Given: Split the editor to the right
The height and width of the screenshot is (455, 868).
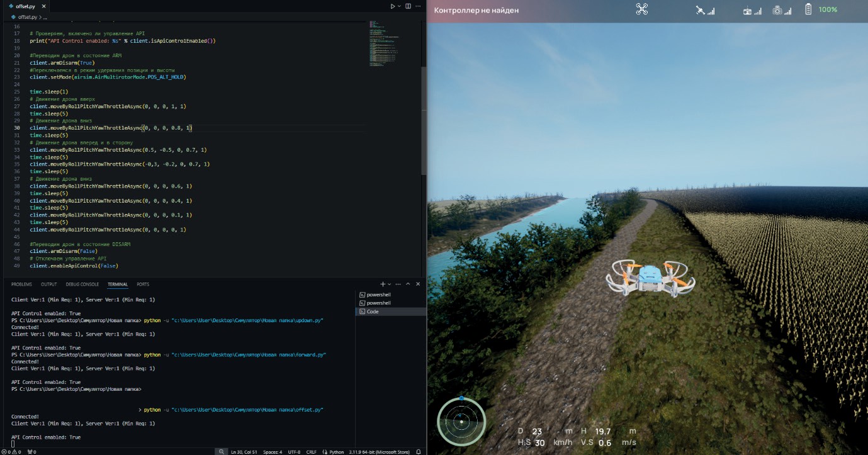Looking at the screenshot, I should pyautogui.click(x=408, y=6).
